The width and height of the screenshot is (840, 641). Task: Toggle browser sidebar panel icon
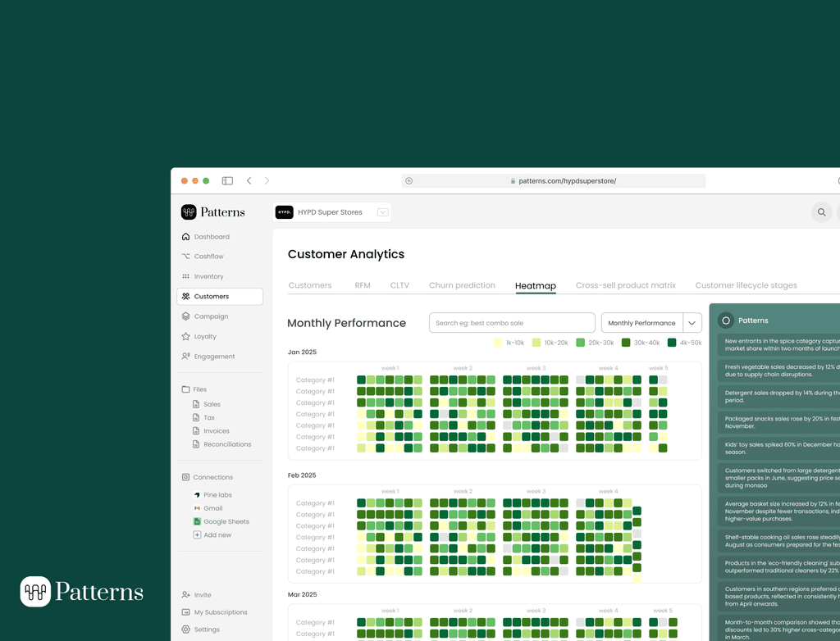tap(227, 181)
